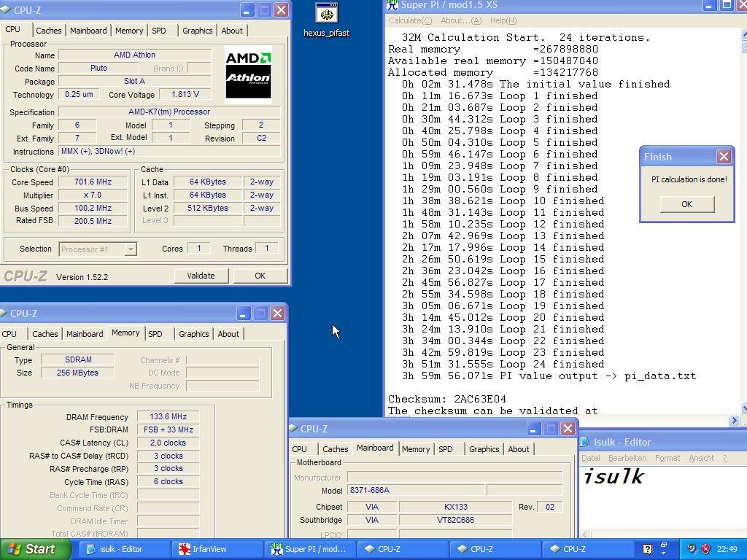Click the Super PI vertical scrollbar down arrow
The height and width of the screenshot is (560, 747).
coord(743,408)
